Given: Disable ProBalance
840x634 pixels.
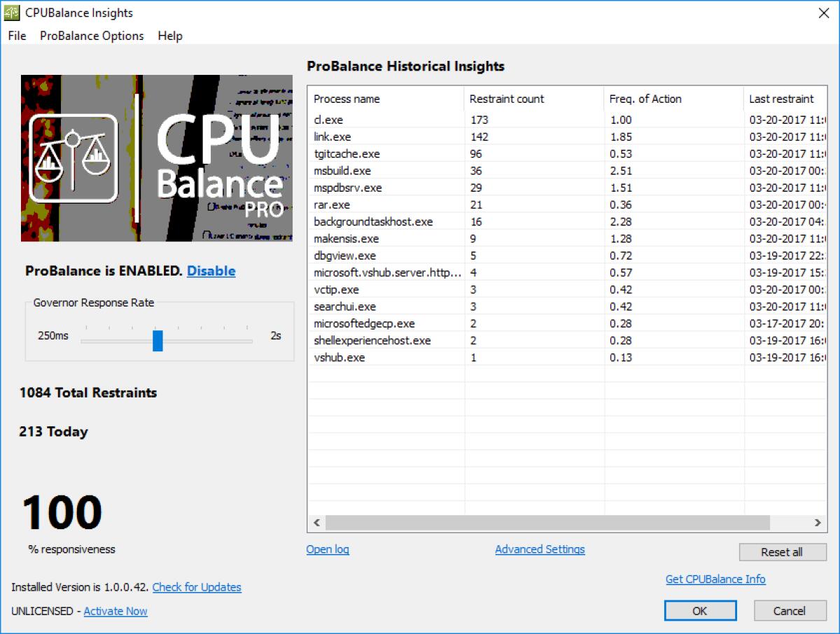Looking at the screenshot, I should click(x=211, y=271).
